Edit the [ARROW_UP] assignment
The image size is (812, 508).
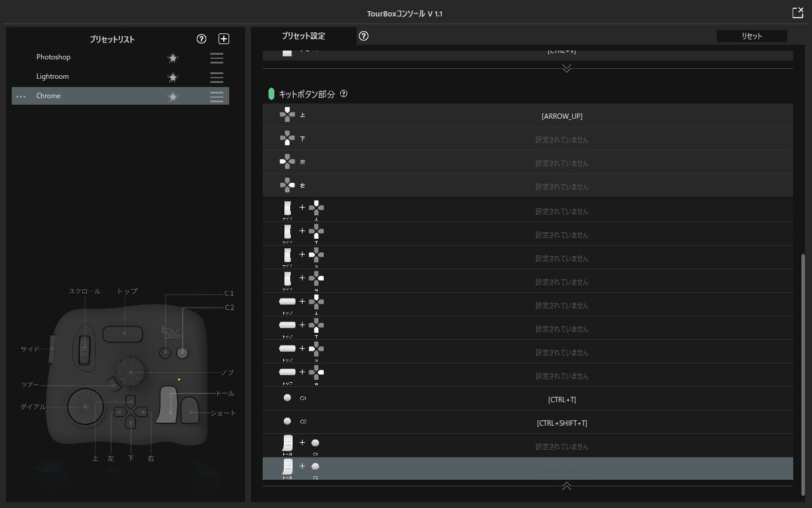pyautogui.click(x=562, y=116)
